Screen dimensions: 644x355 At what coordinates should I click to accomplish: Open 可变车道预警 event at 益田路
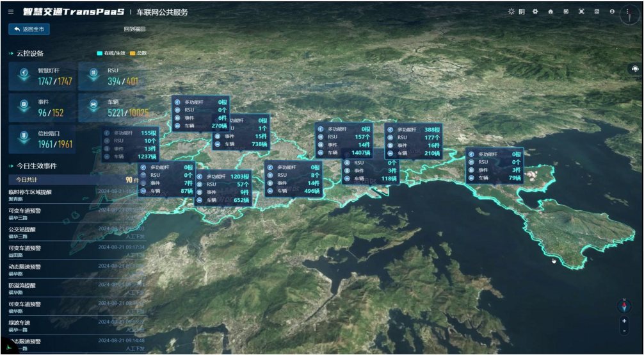coord(76,251)
